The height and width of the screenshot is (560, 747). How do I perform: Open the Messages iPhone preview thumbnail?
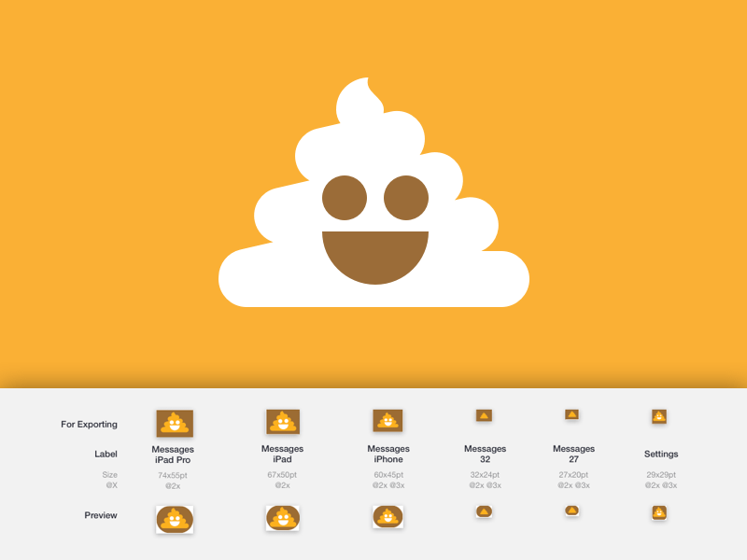(388, 518)
